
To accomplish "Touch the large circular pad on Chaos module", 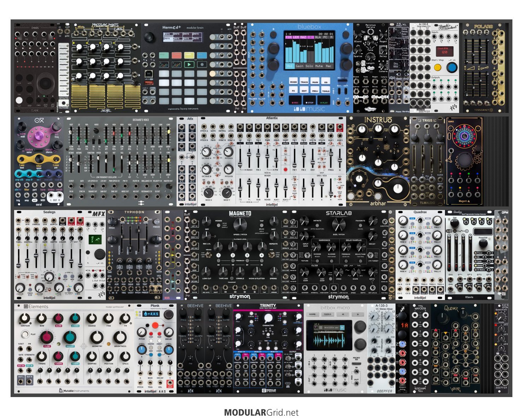I will [x=46, y=83].
